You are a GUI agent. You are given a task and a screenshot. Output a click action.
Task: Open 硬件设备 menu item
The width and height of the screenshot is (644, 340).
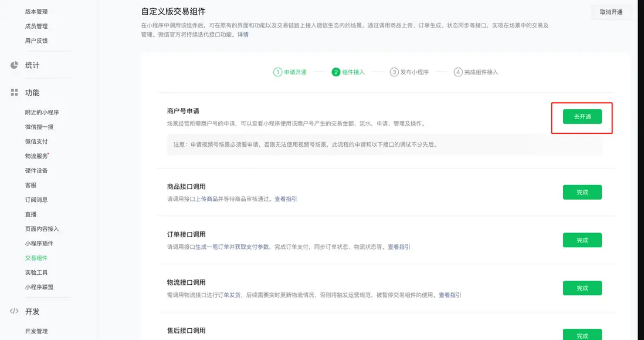tap(36, 170)
